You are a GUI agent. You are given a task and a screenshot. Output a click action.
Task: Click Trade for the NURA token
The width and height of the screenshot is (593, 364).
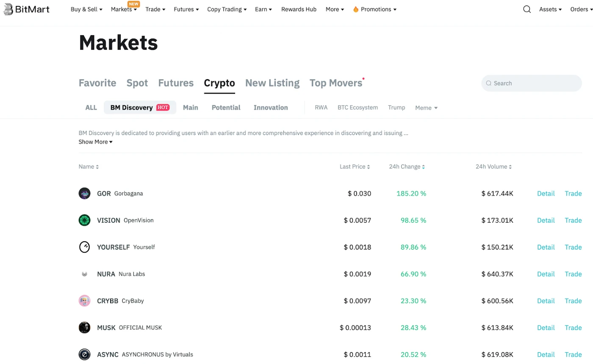573,274
